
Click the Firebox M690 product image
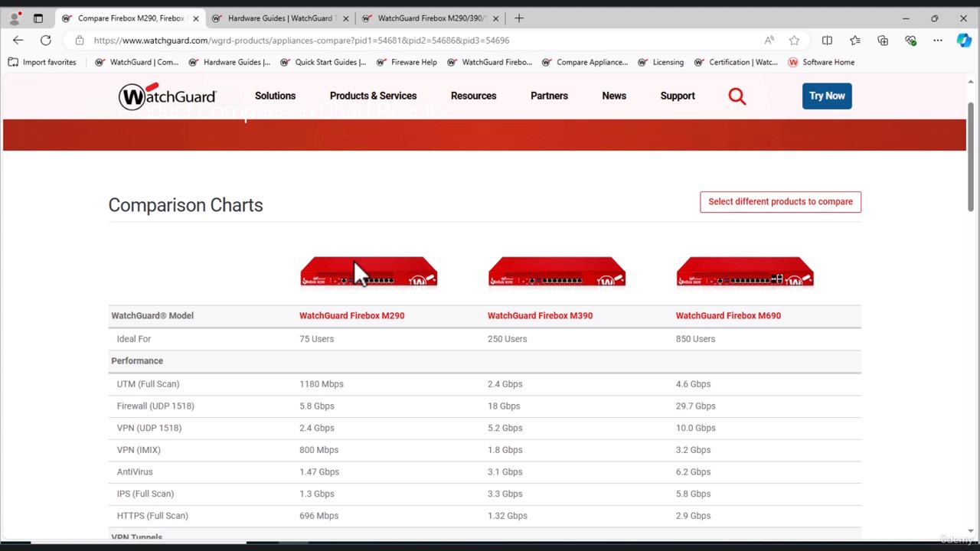pos(745,272)
